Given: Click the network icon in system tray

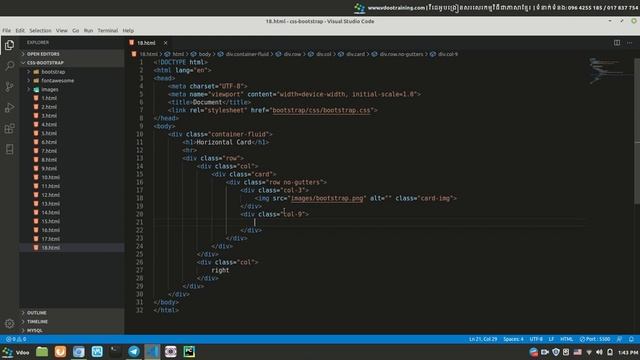Looking at the screenshot, I should pyautogui.click(x=589, y=352).
